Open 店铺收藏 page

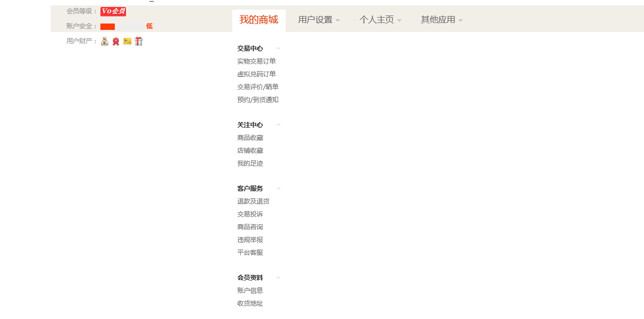[250, 151]
